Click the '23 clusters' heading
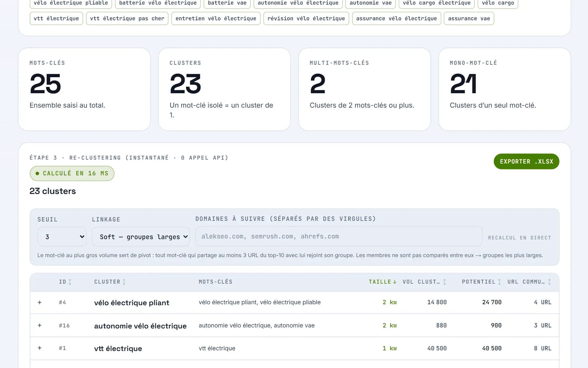588x368 pixels. (53, 191)
